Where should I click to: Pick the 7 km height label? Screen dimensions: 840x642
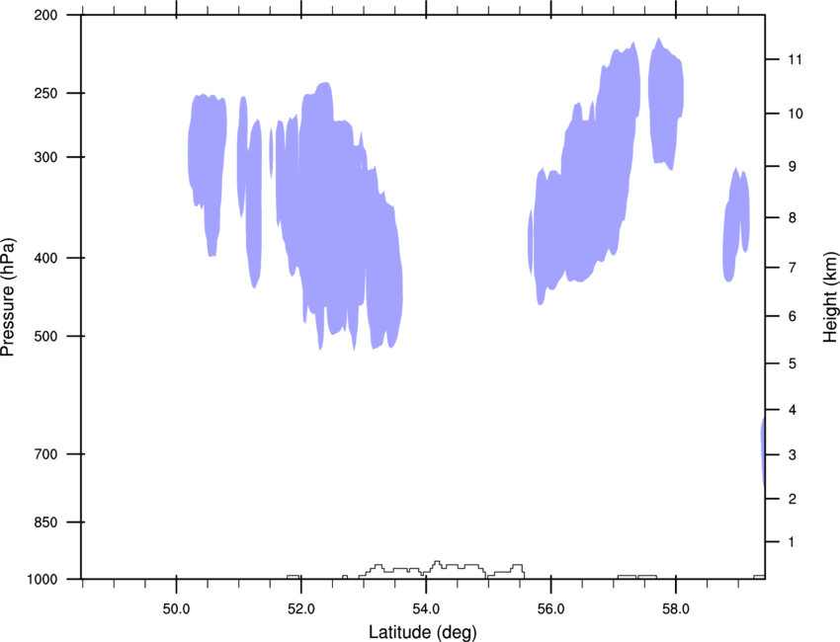click(x=792, y=268)
